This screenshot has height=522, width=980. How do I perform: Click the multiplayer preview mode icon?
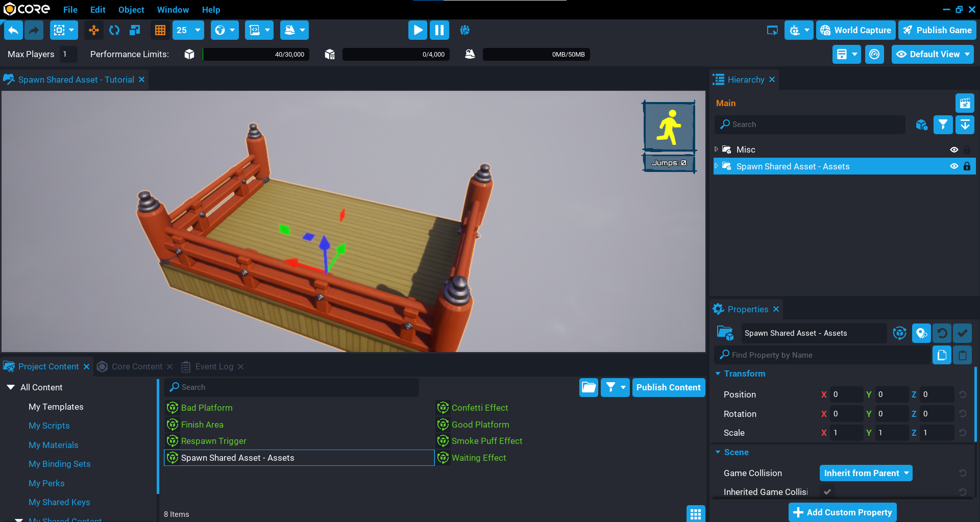tap(464, 31)
